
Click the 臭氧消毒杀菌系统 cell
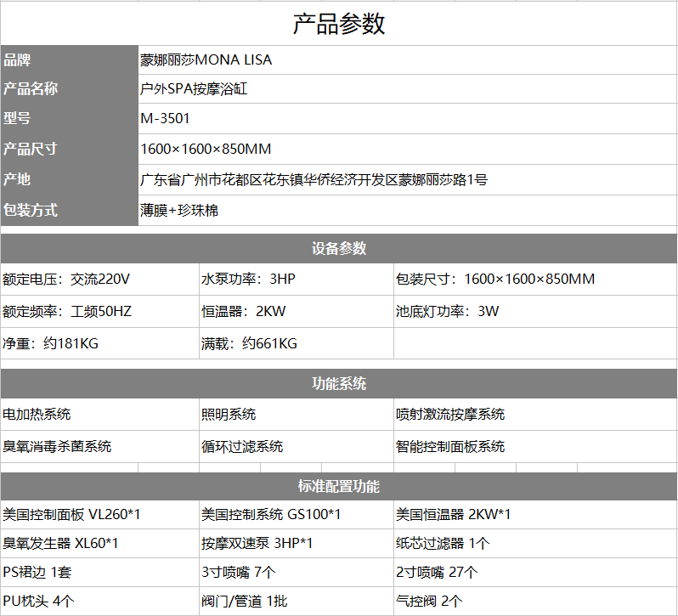pos(57,446)
